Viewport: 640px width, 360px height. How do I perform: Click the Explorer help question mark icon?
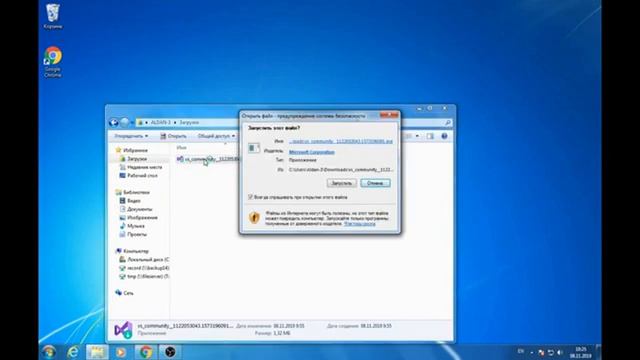point(444,136)
